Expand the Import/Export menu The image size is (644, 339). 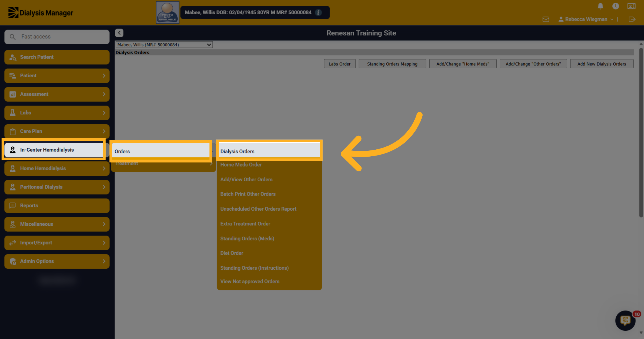click(57, 243)
